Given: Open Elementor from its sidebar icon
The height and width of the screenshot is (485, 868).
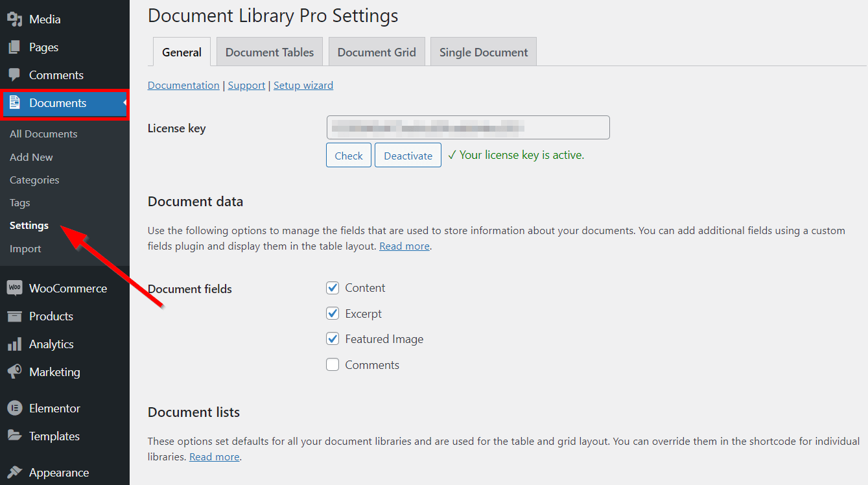Looking at the screenshot, I should (14, 407).
